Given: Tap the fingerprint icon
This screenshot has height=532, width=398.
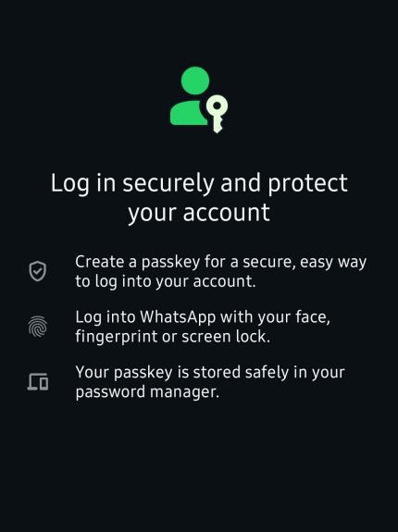Looking at the screenshot, I should [x=37, y=327].
